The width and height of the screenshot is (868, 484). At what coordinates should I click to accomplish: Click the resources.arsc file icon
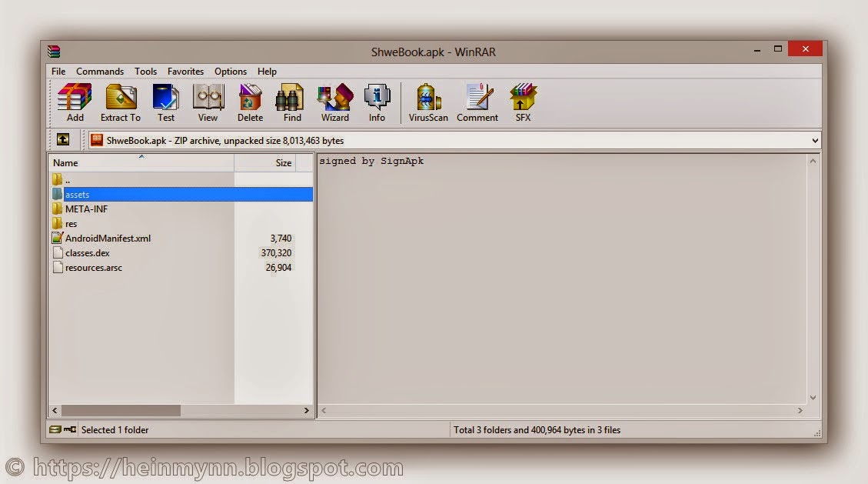pos(57,268)
